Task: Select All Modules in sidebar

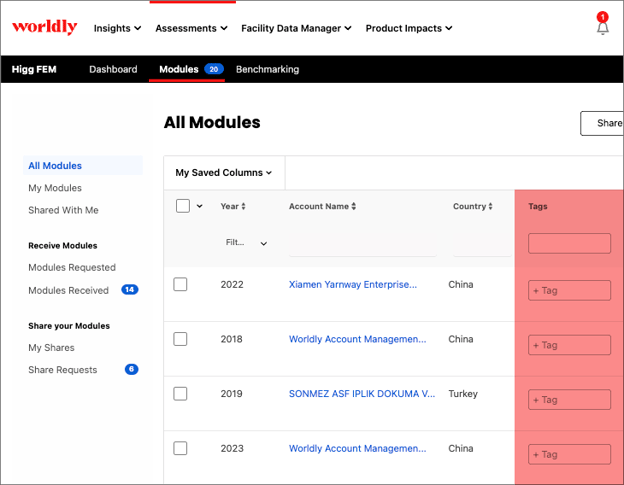Action: (83, 166)
